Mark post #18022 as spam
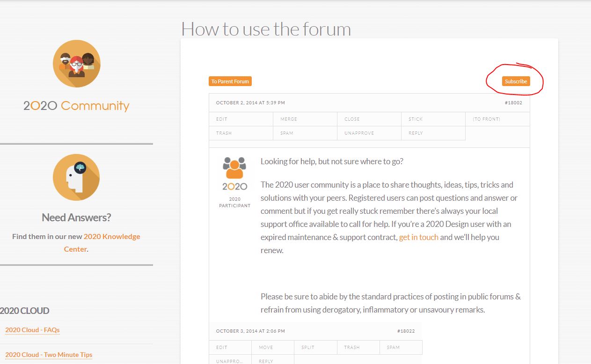This screenshot has width=591, height=364. coord(393,348)
